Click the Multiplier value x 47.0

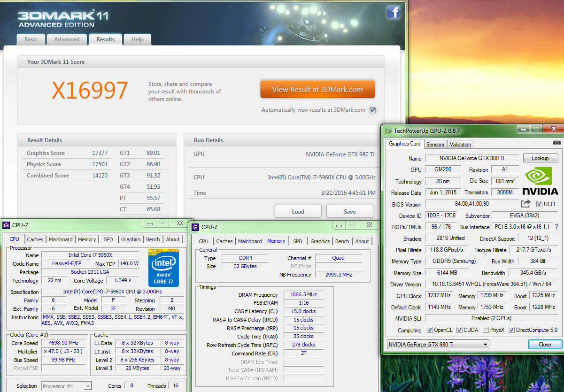(64, 351)
